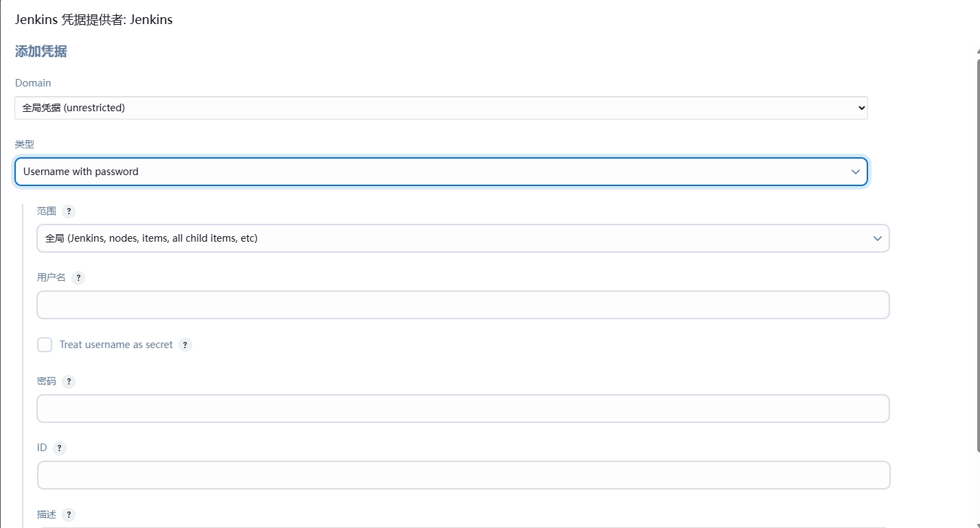
Task: Open help for 范围 field
Action: coord(69,211)
